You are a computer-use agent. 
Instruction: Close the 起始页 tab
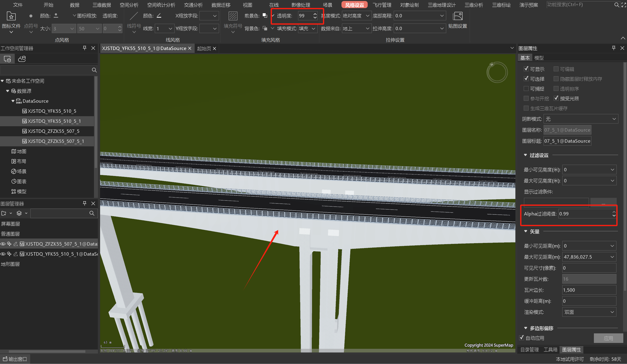point(214,49)
